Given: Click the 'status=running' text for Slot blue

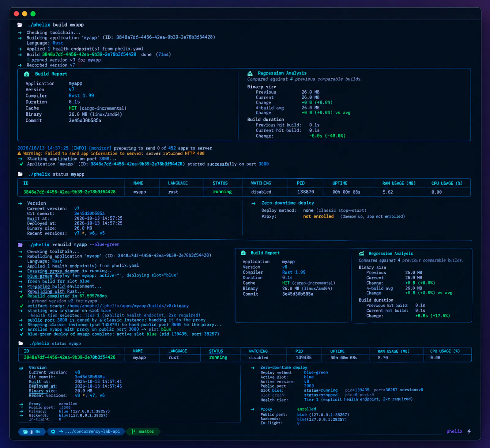Looking at the screenshot, I should point(321,390).
